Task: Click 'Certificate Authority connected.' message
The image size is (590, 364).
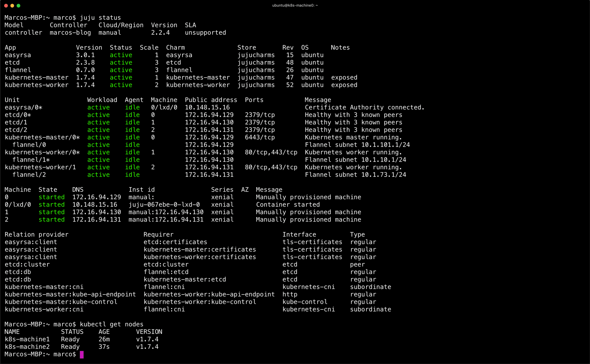Action: [x=364, y=107]
